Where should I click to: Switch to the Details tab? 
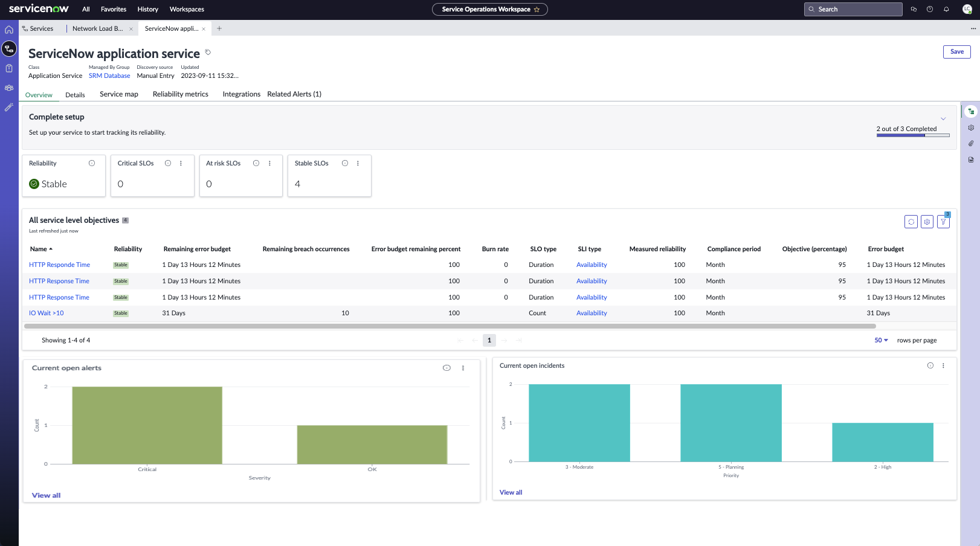point(75,95)
